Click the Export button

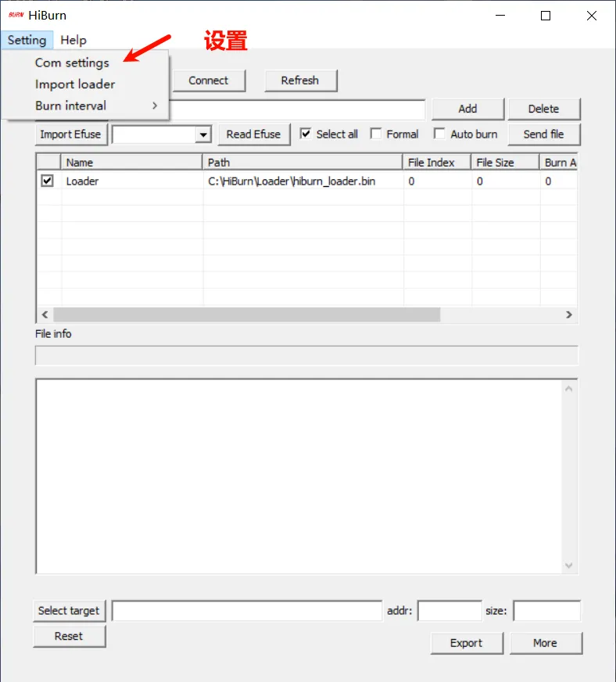click(466, 643)
